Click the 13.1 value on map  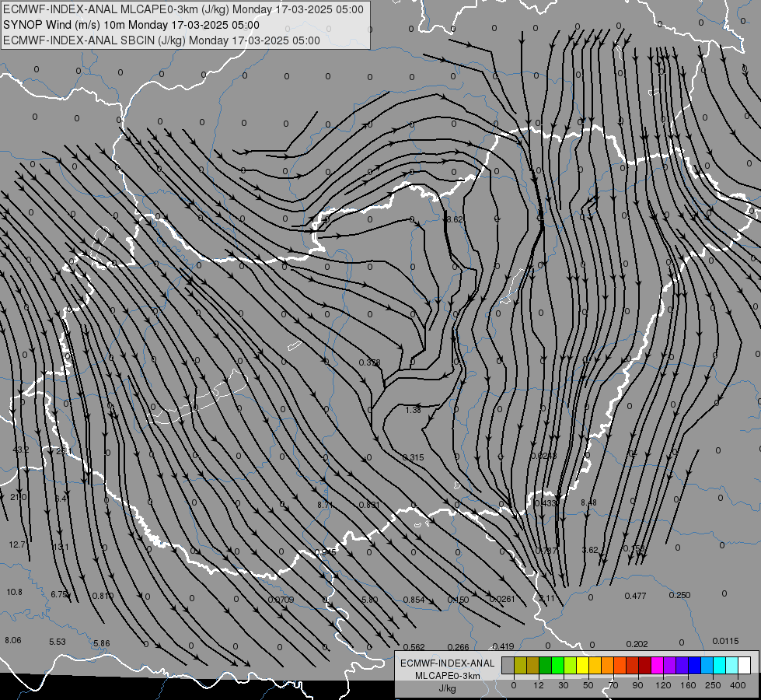point(61,548)
